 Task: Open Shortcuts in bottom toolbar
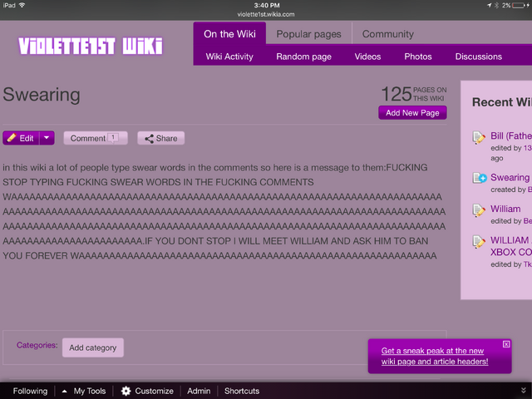[x=242, y=391]
